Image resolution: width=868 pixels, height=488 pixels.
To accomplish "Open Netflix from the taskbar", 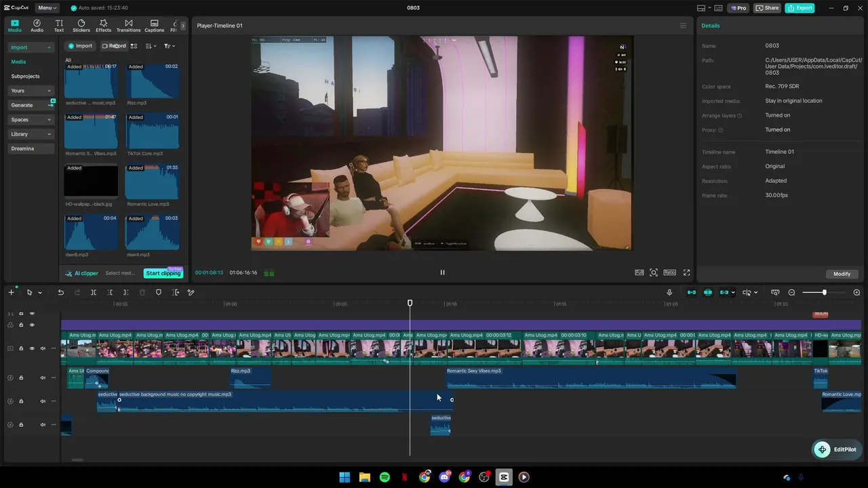I will [x=405, y=477].
